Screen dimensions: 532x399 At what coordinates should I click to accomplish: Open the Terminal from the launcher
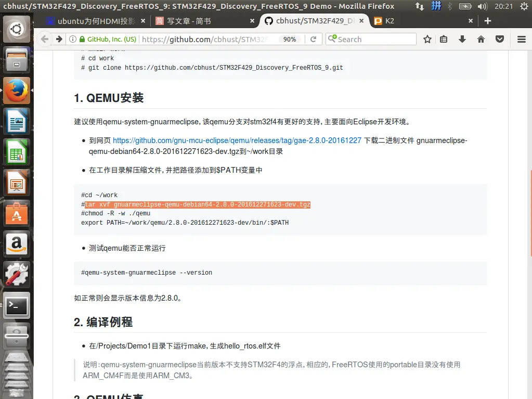(17, 305)
